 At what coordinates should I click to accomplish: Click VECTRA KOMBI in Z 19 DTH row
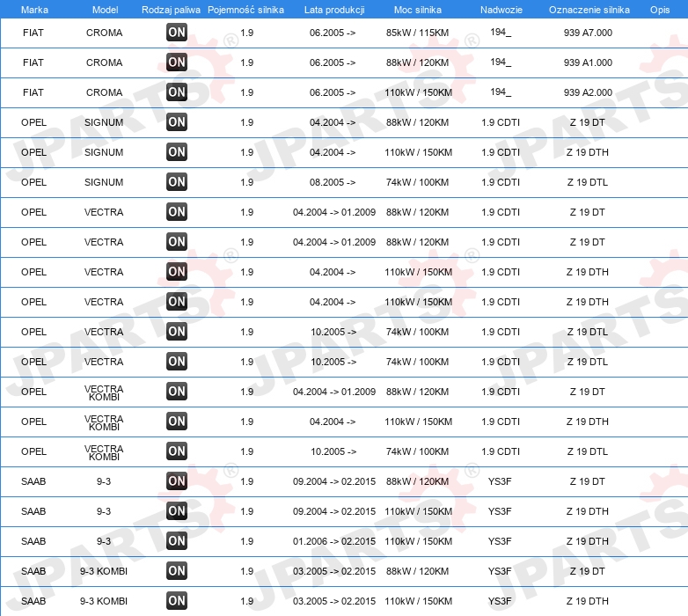104,422
